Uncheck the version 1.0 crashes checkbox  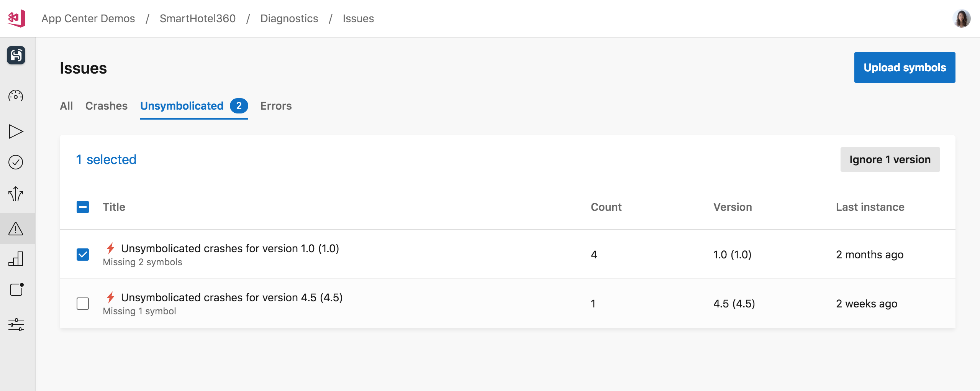82,254
